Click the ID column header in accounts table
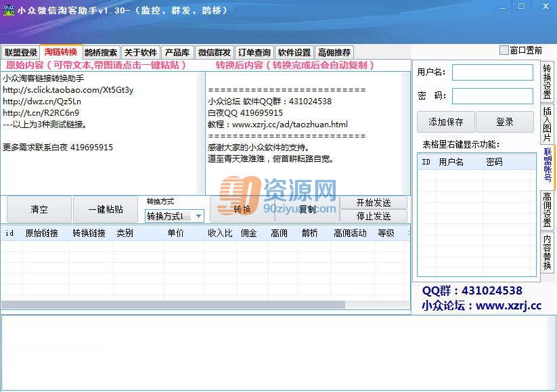This screenshot has height=392, width=557. 426,162
